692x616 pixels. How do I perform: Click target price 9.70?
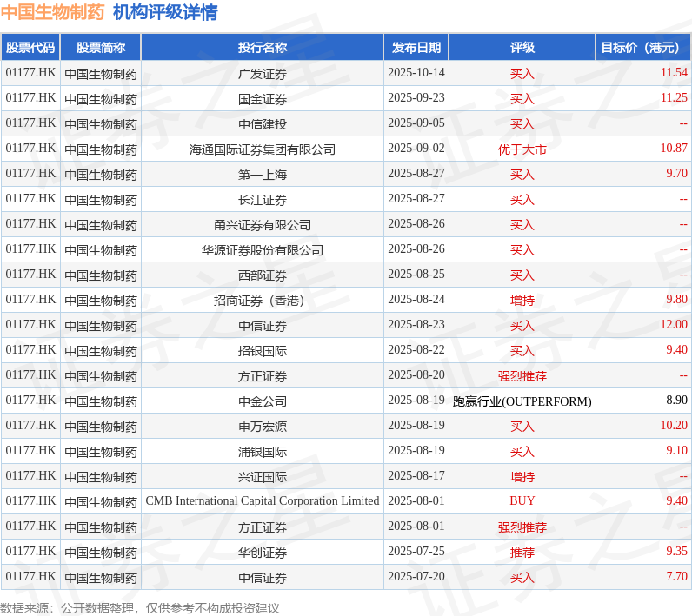676,173
